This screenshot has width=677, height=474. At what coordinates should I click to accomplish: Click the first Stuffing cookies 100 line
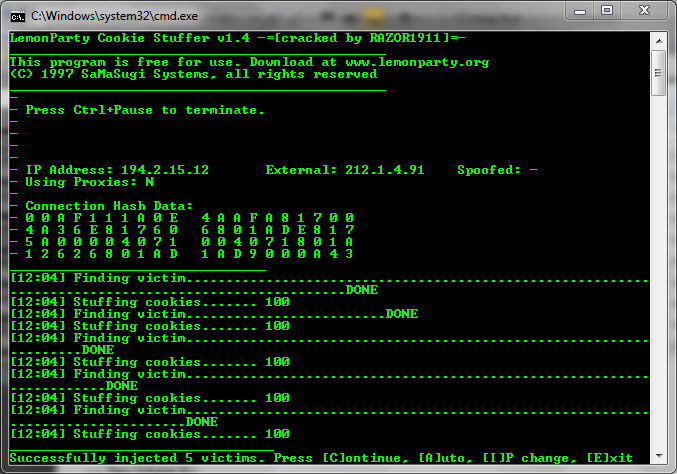[x=149, y=302]
